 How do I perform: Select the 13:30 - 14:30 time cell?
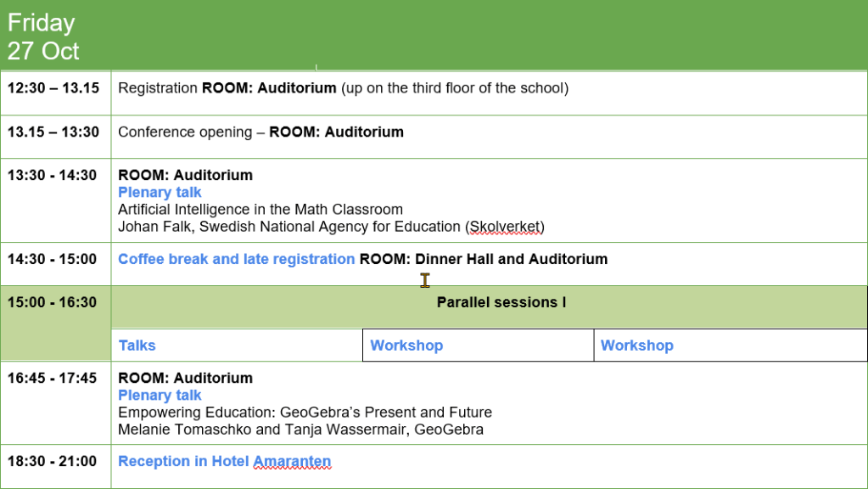pyautogui.click(x=53, y=176)
